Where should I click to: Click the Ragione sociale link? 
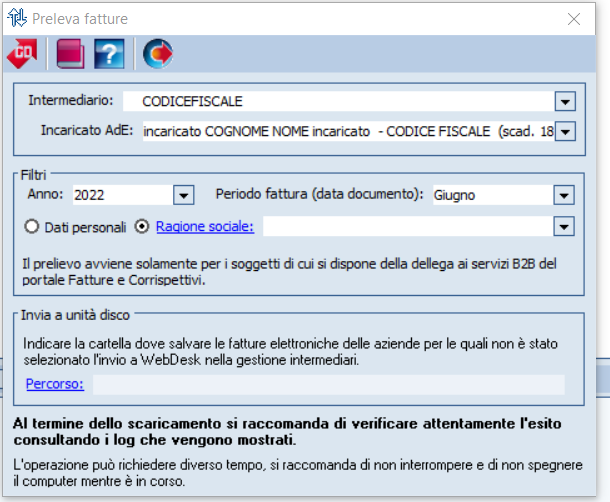pos(205,226)
